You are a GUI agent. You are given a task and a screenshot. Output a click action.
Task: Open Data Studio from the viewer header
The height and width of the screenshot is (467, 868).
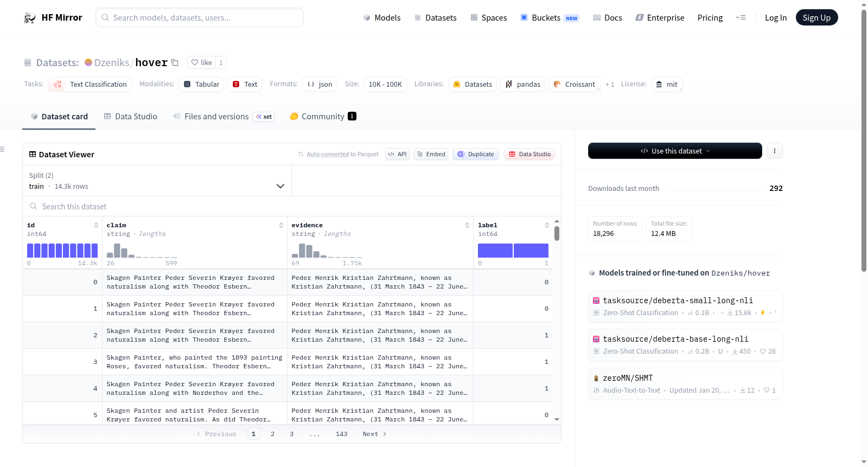pyautogui.click(x=529, y=154)
